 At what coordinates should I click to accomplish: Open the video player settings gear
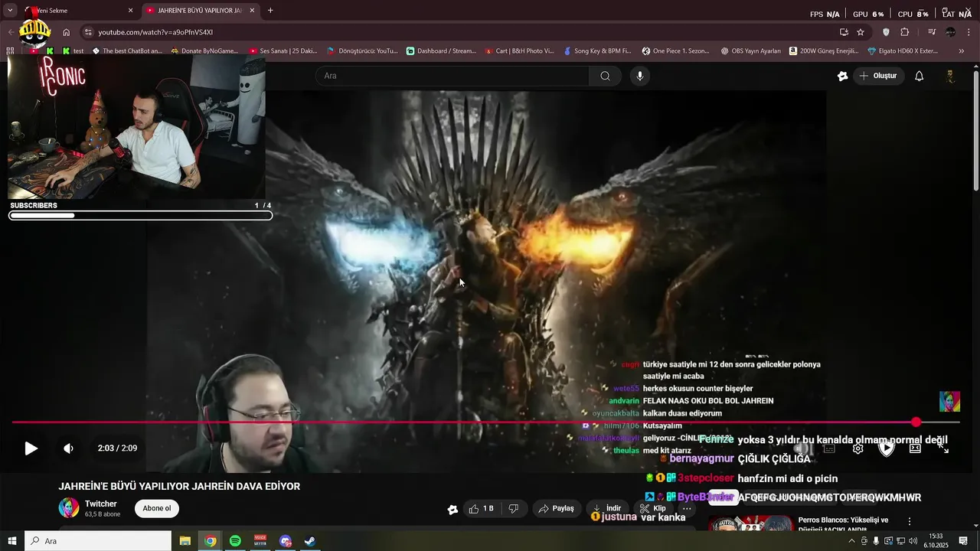[x=858, y=448]
